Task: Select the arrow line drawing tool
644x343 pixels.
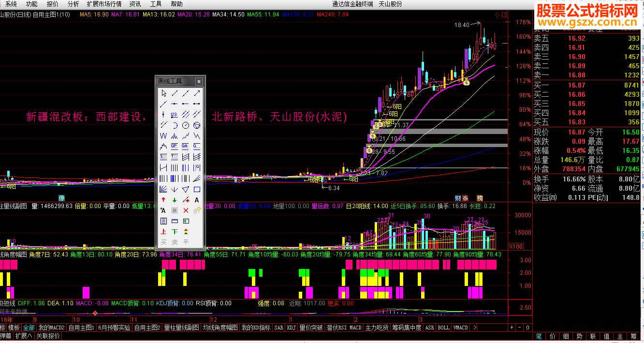Action: [197, 93]
